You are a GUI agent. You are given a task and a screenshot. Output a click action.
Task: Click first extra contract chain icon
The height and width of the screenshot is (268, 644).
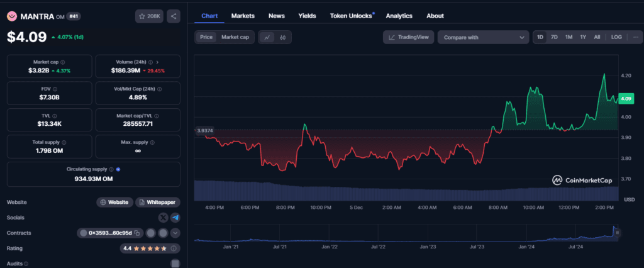coord(151,233)
